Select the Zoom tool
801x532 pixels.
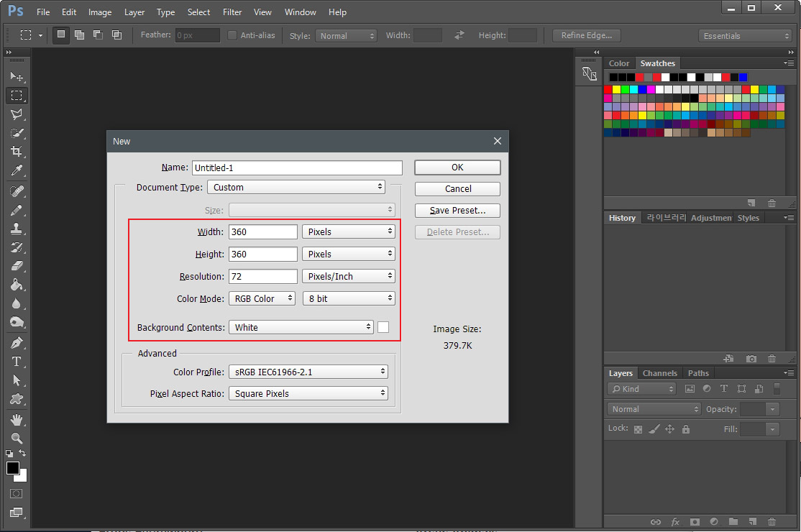[x=17, y=438]
